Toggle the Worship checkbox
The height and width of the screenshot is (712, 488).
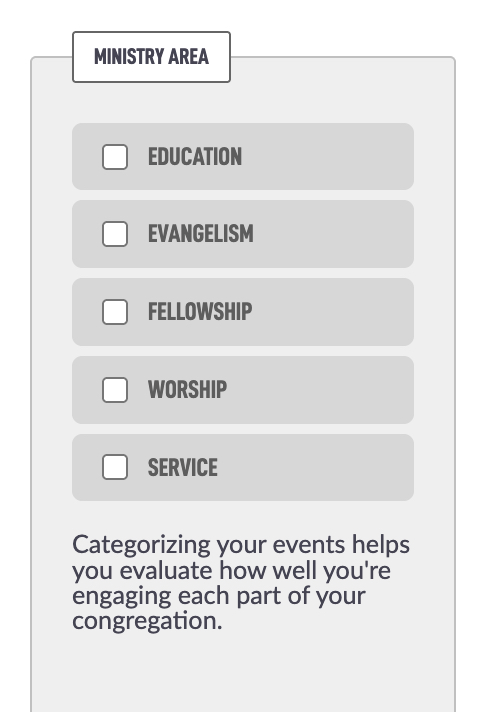(x=115, y=390)
